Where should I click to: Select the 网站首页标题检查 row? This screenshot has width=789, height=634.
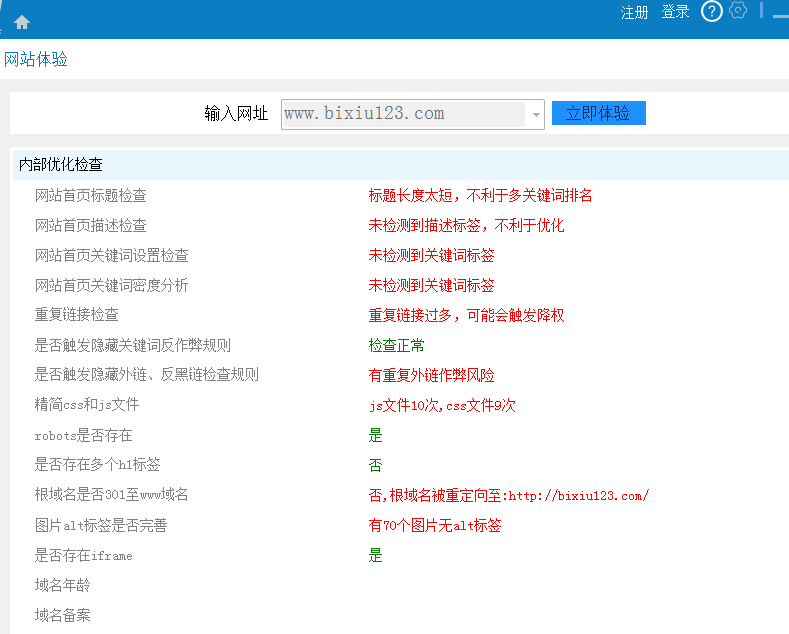91,195
